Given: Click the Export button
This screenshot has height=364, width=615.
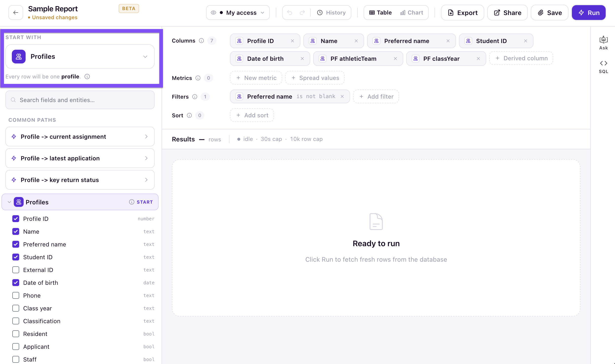Looking at the screenshot, I should point(463,13).
